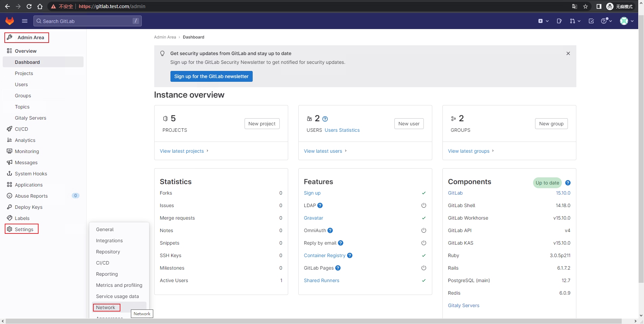The image size is (644, 324).
Task: Click Components help question icon
Action: 568,183
